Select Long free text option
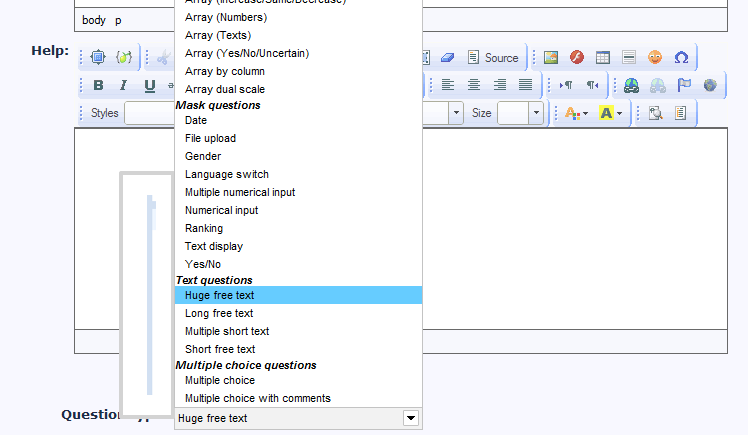Screen dimensions: 748x435 pos(219,313)
